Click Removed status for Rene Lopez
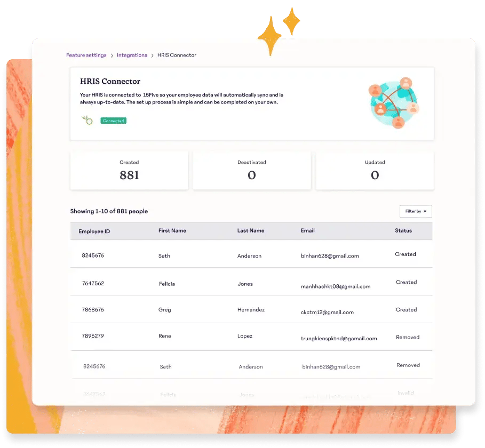 coord(408,337)
